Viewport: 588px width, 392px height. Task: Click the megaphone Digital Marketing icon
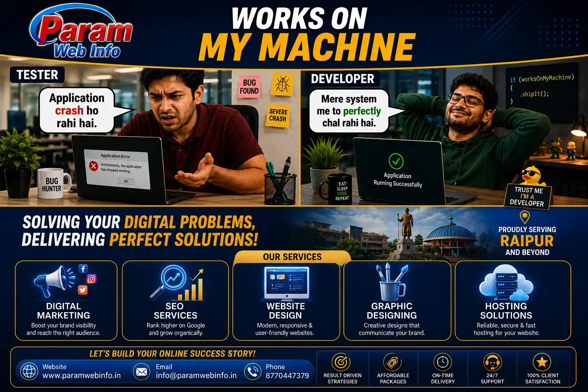(x=54, y=281)
